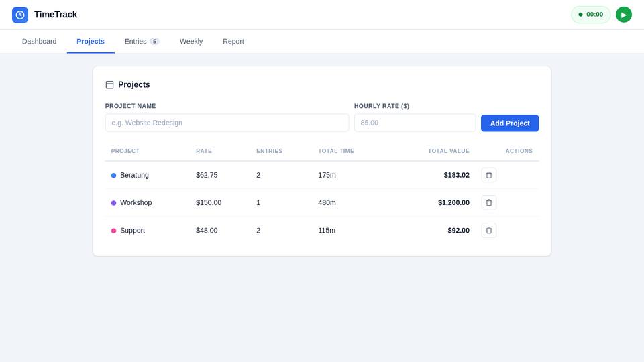Click the Projects panel heading text

(134, 85)
